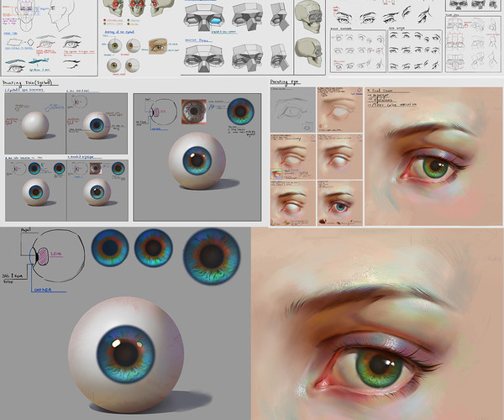504x420 pixels.
Task: Open the line sketch eye step thumbnail
Action: click(293, 109)
